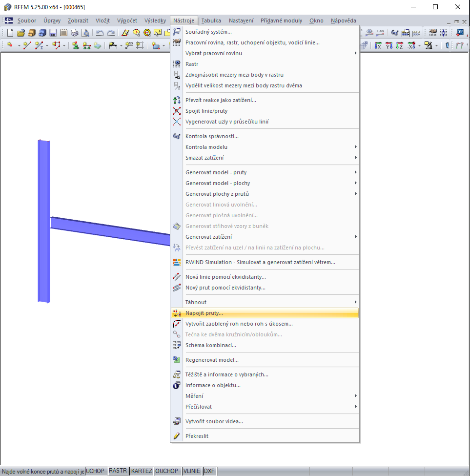Viewport: 470px width, 476px height.
Task: Expand Kontrola modelu submenu
Action: [265, 147]
